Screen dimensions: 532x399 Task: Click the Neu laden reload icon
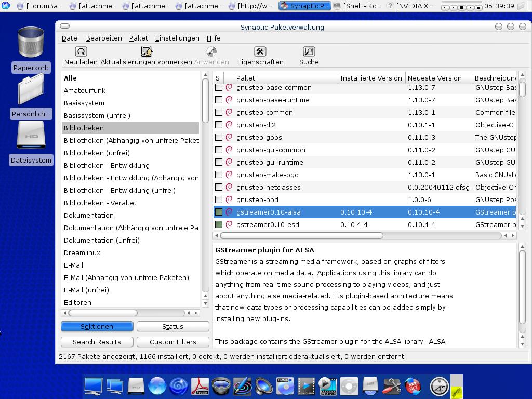click(x=81, y=51)
